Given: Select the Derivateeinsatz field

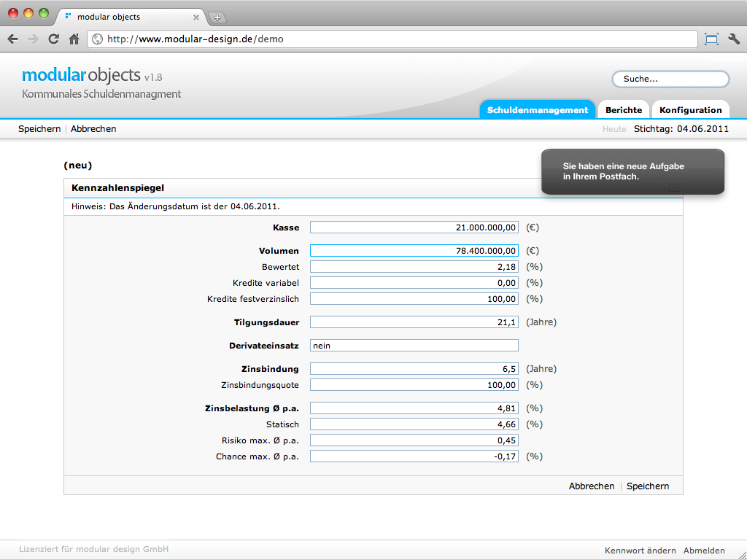Looking at the screenshot, I should tap(414, 346).
